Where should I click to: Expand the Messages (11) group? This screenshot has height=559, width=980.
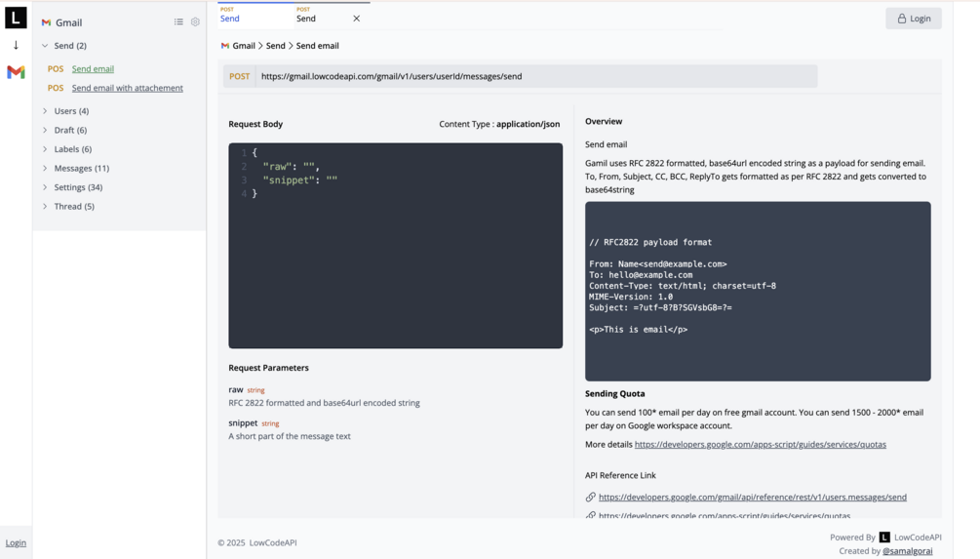click(45, 168)
